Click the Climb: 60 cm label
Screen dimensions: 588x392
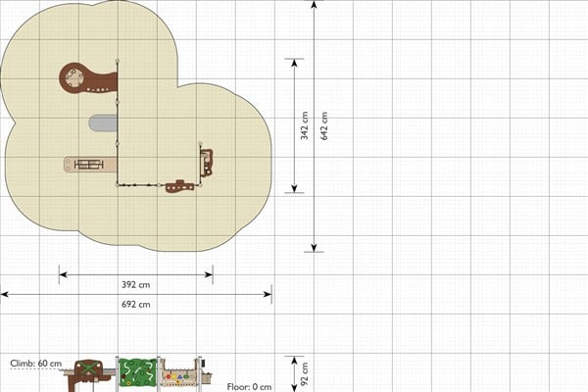(x=36, y=364)
